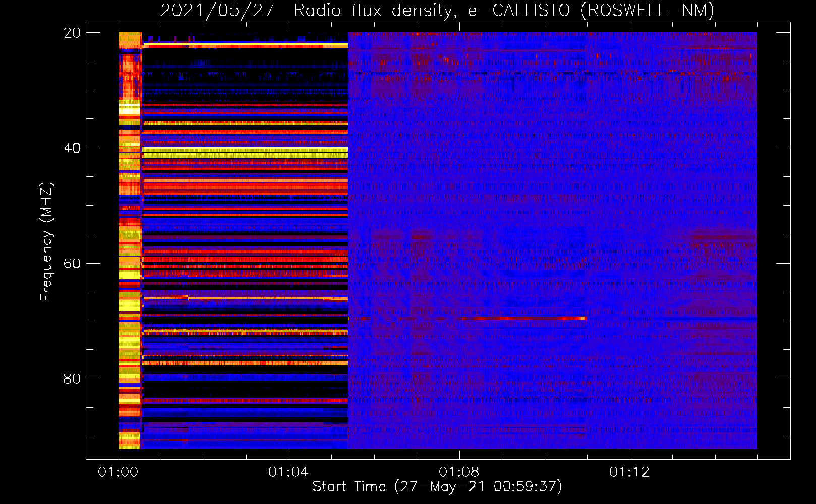
Task: Click the plot title "Radio flux density, e-CALLISTO (ROSWELL-NM)"
Action: tap(503, 10)
